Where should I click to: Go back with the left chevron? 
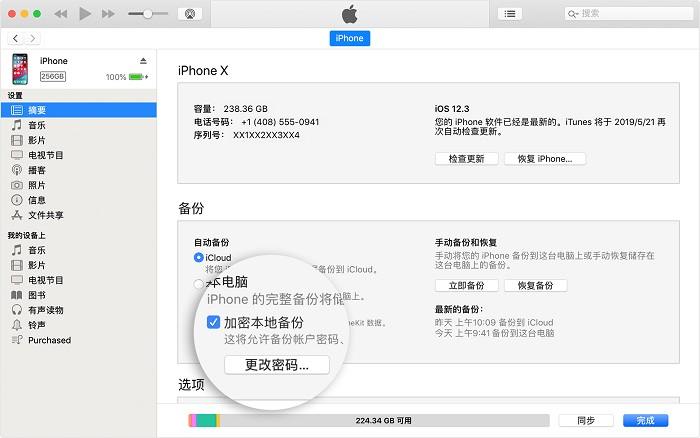coord(16,38)
